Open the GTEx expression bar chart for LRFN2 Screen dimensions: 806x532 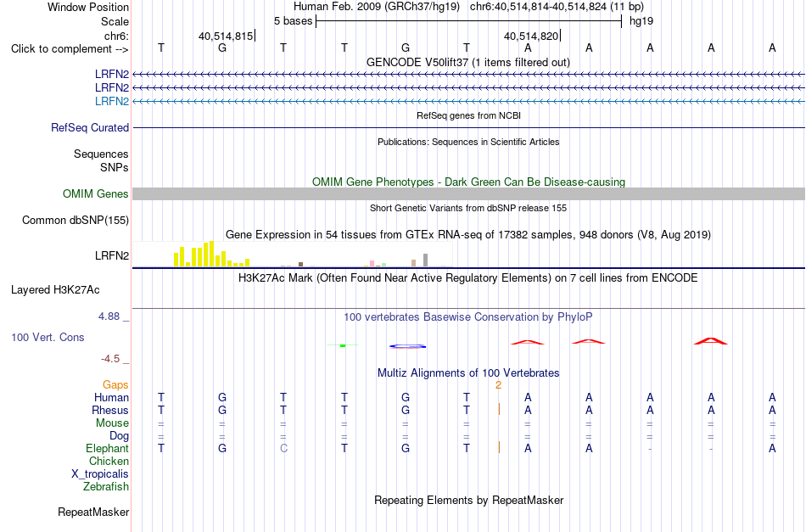293,254
